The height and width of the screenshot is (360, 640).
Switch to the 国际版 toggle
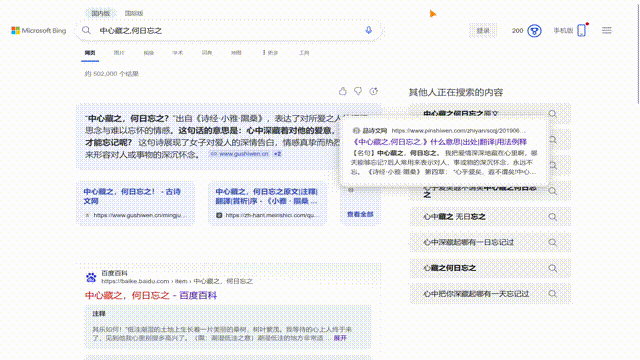point(134,13)
